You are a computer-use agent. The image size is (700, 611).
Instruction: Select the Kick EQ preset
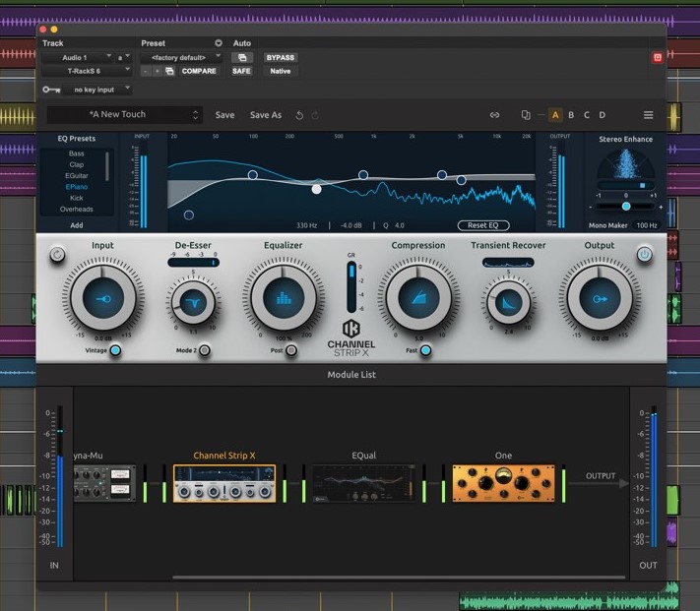(x=77, y=198)
